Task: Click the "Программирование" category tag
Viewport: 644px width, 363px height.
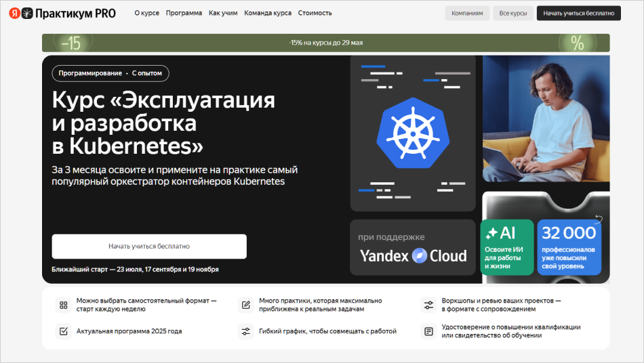Action: [x=90, y=73]
